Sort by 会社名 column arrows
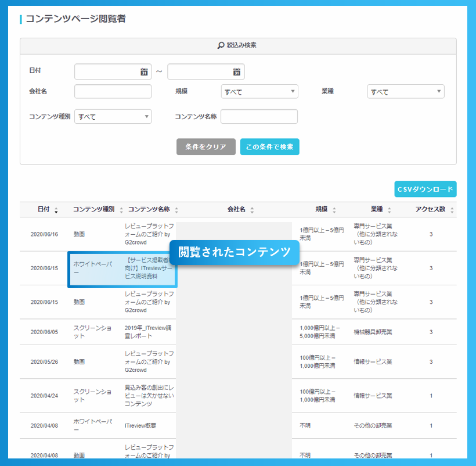The image size is (476, 466). tap(252, 210)
